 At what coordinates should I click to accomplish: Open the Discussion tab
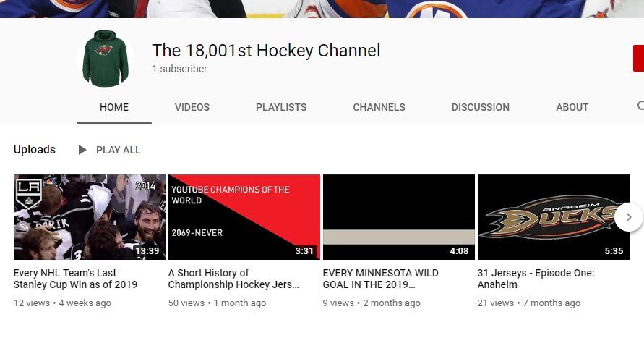[x=481, y=107]
